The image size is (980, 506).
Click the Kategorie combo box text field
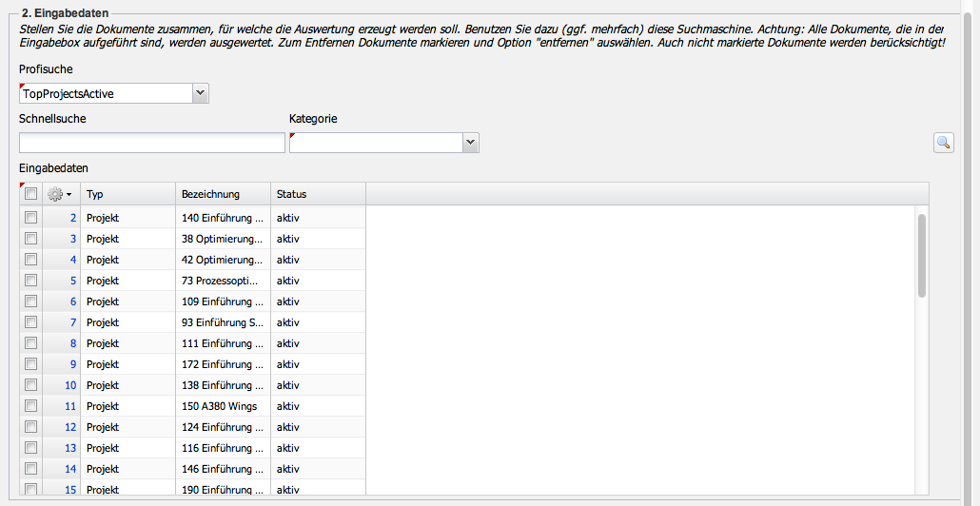(375, 143)
